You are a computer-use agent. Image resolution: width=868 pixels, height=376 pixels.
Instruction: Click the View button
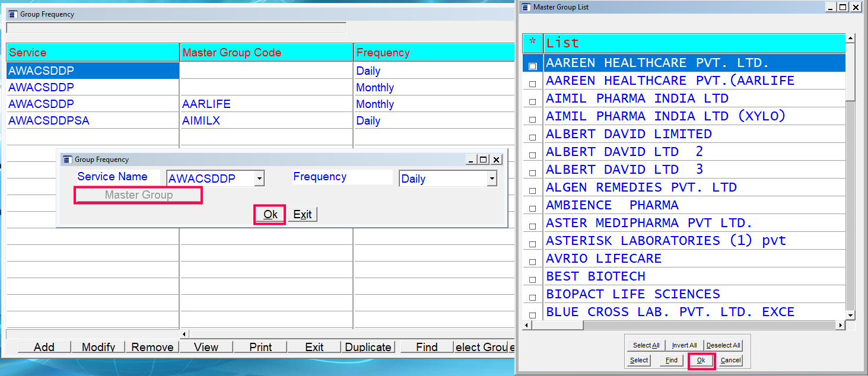click(206, 347)
